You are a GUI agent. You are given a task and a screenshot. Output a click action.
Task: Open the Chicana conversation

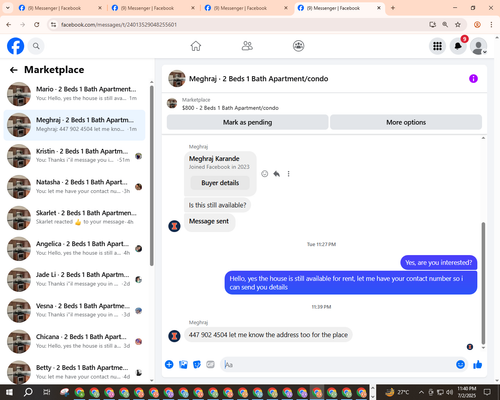[x=74, y=341]
